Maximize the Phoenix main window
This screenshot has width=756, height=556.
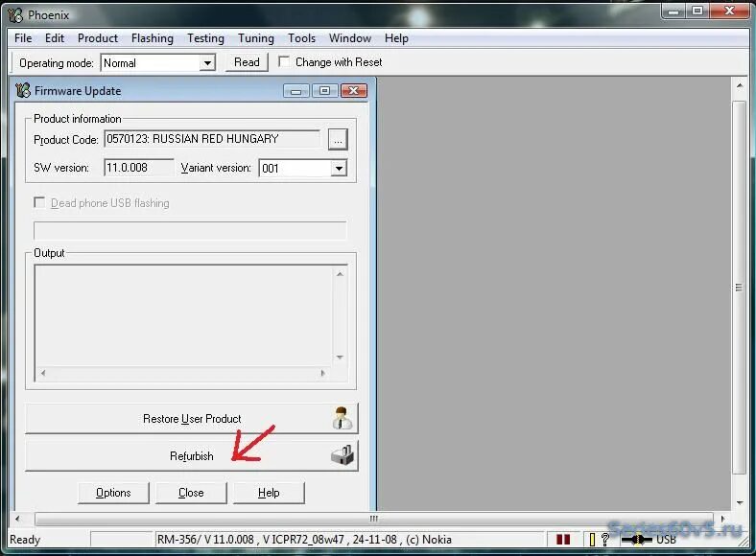[697, 11]
